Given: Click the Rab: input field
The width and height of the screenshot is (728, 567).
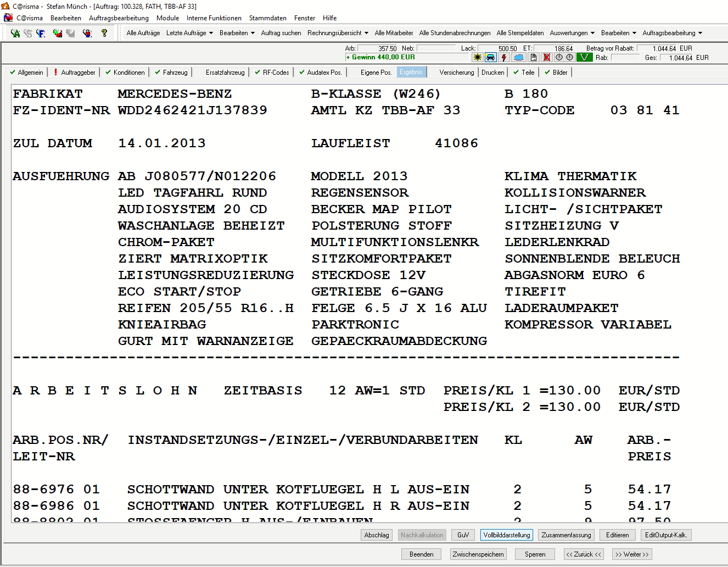Looking at the screenshot, I should 625,57.
